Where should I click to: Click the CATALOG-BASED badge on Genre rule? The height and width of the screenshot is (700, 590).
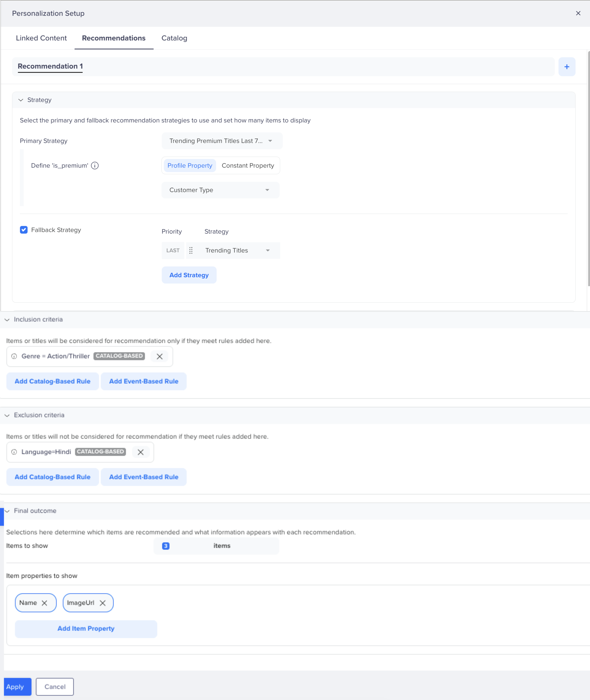pyautogui.click(x=119, y=356)
